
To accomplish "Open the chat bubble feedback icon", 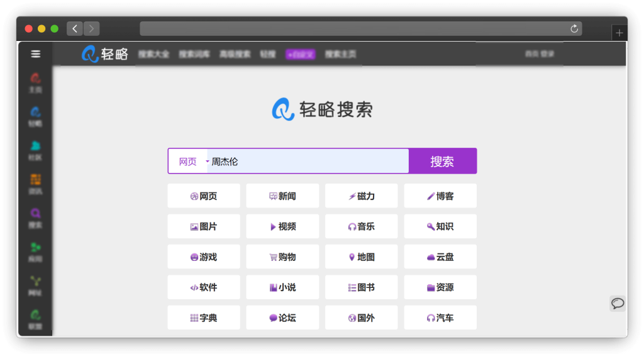I will [618, 304].
